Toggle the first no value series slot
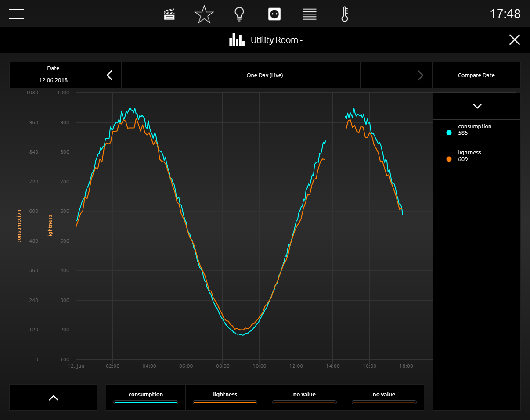 [x=304, y=398]
